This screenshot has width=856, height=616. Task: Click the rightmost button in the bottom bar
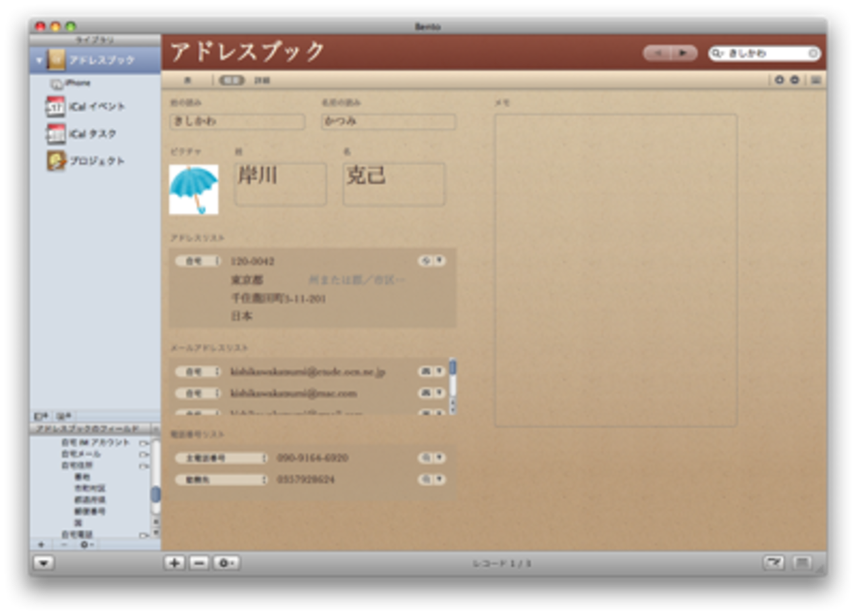point(802,563)
